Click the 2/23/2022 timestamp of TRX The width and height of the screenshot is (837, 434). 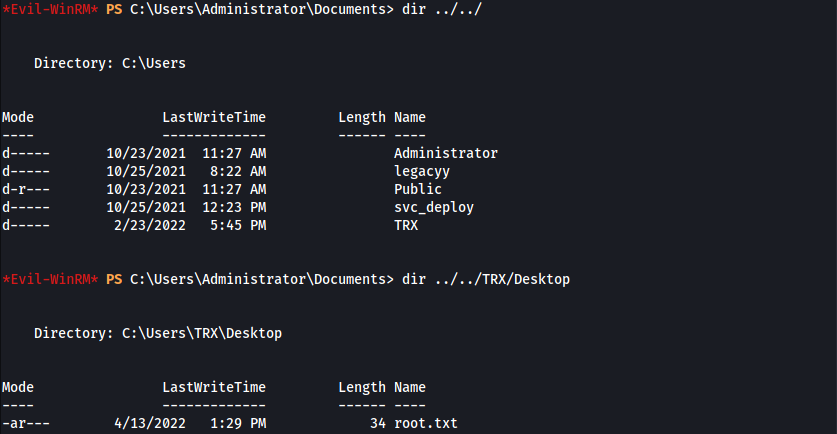pyautogui.click(x=150, y=225)
